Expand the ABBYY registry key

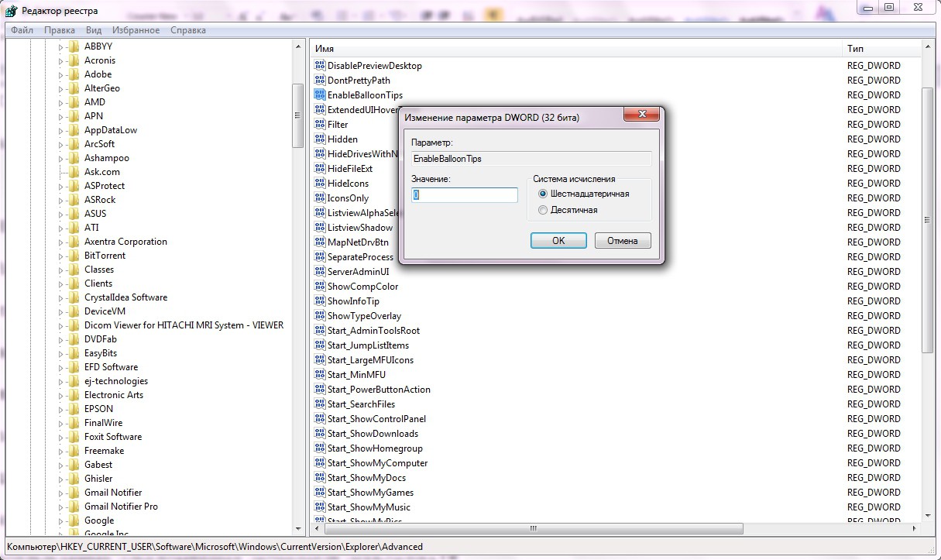pyautogui.click(x=61, y=46)
